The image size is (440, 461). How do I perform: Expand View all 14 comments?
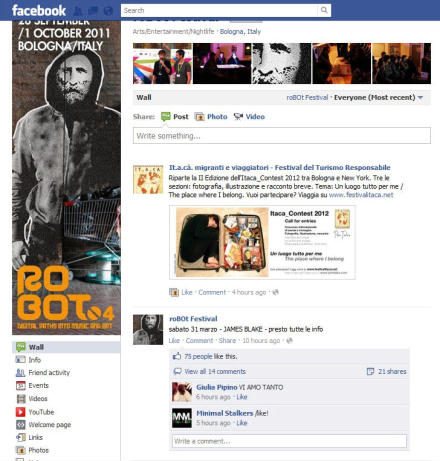tap(215, 371)
